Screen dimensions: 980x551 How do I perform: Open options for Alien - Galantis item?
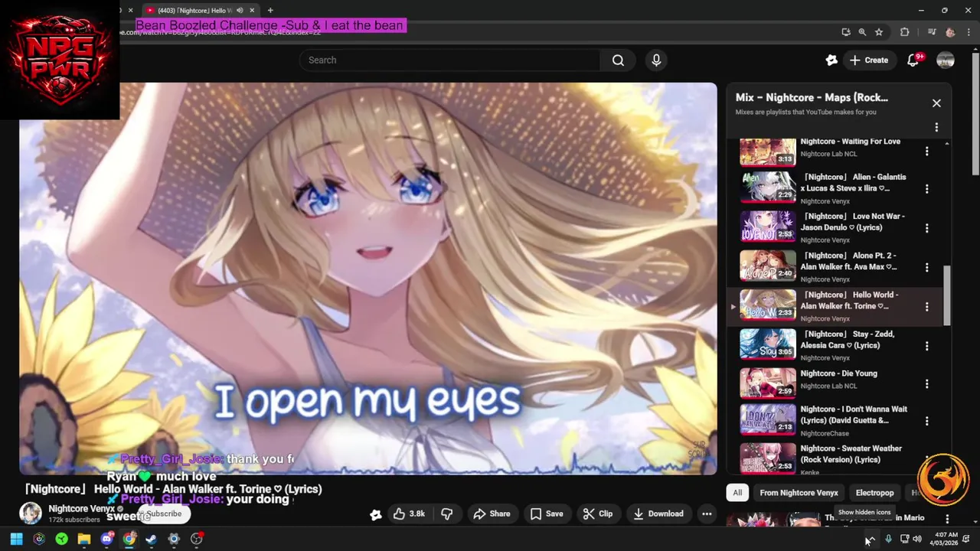pos(926,189)
